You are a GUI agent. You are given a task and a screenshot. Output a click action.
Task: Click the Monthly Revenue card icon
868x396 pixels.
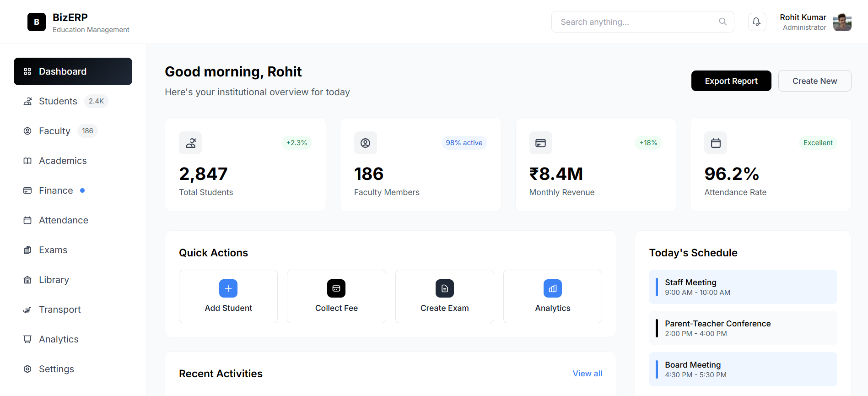(541, 143)
